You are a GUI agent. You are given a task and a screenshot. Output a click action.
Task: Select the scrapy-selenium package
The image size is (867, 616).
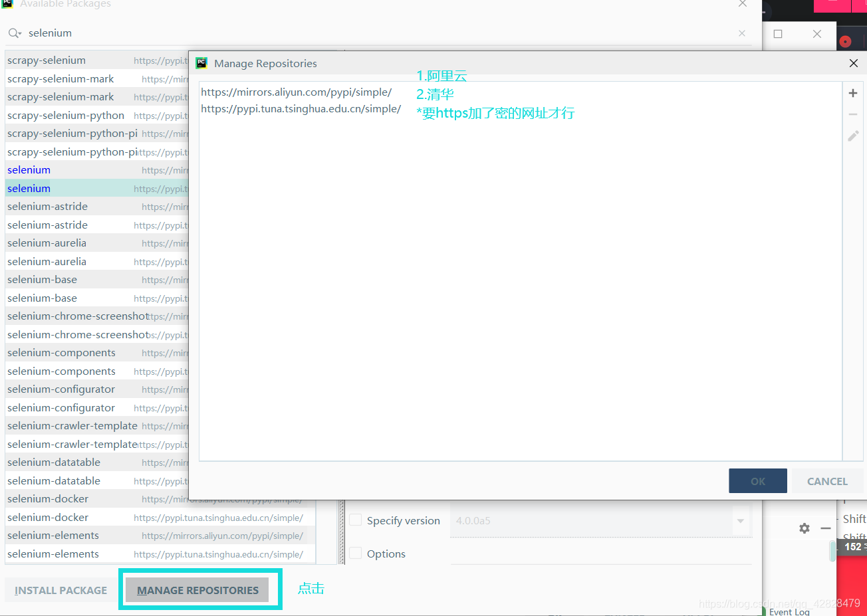click(97, 60)
